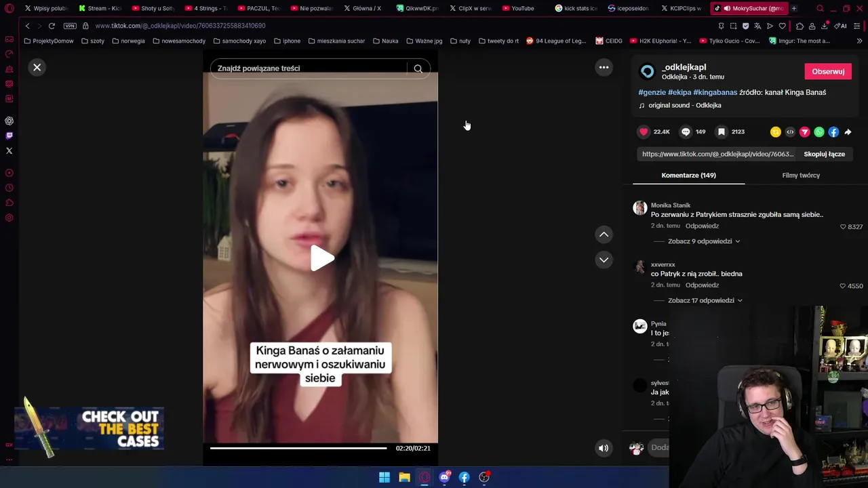868x488 pixels.
Task: Expand 'Zobacz 17 odpowiedzi' replies
Action: [x=705, y=300]
